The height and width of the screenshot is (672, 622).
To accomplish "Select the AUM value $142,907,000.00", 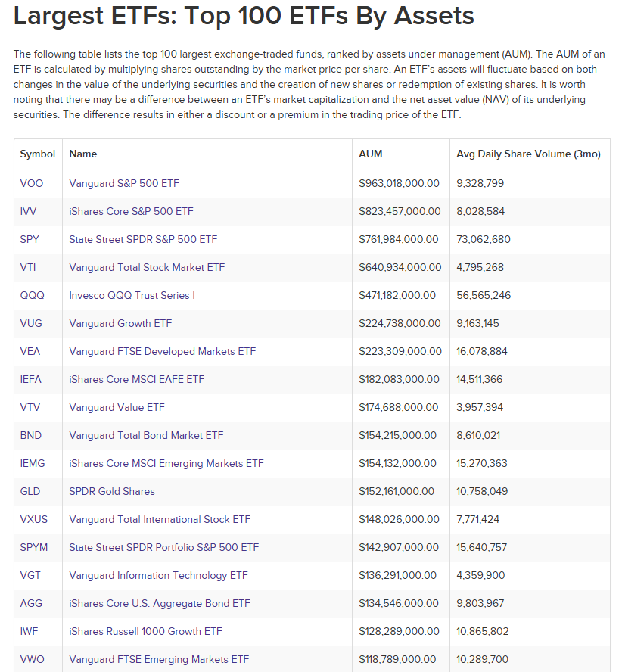I will [x=399, y=547].
